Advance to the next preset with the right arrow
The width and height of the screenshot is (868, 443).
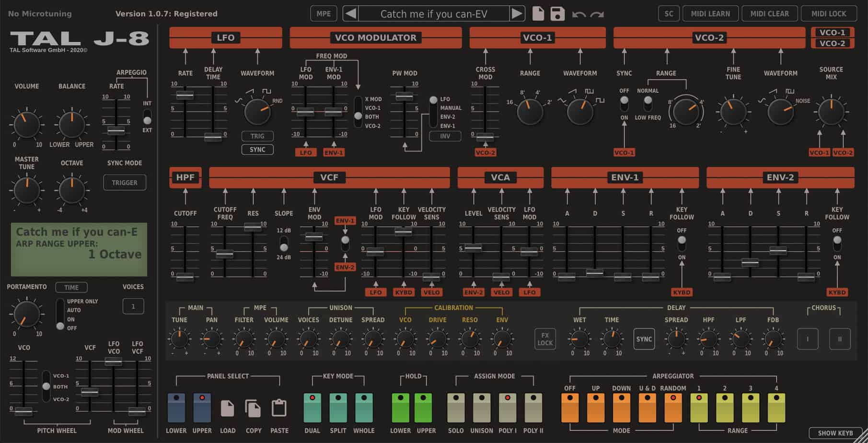pos(518,14)
